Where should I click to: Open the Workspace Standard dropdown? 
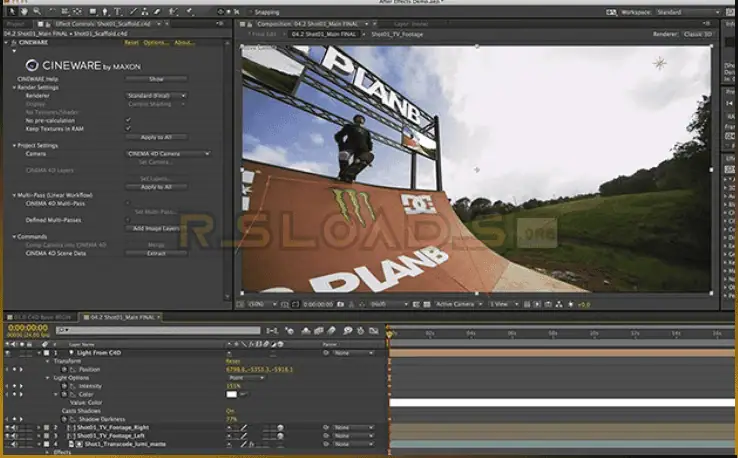pos(689,12)
